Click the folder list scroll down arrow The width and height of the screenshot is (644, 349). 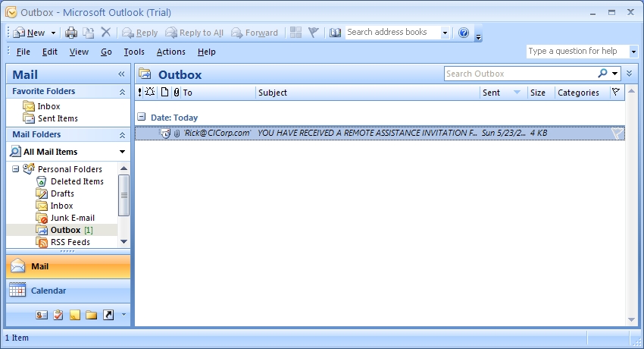point(123,242)
